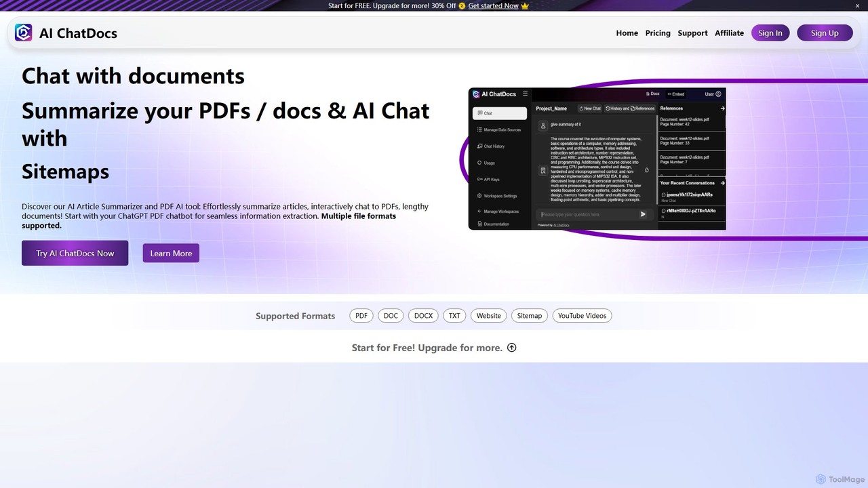Select the Sitemap format chip
868x488 pixels.
point(530,316)
